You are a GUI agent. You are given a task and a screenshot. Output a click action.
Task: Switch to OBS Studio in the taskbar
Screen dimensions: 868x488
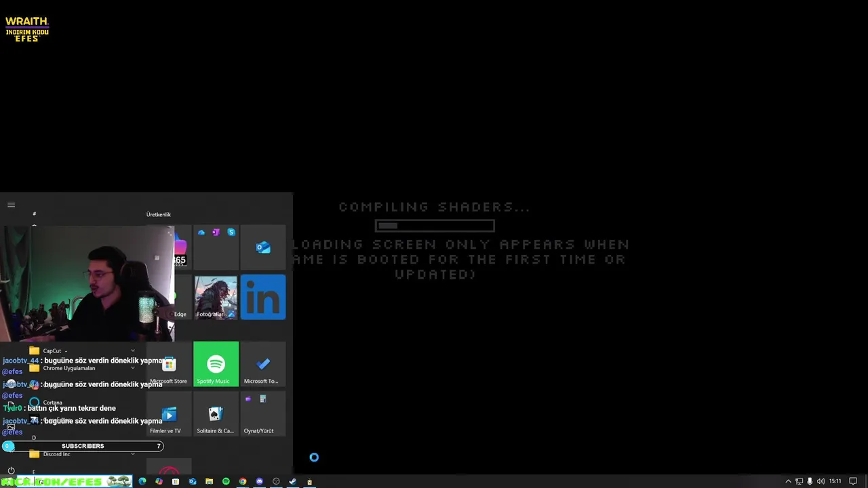tap(276, 481)
